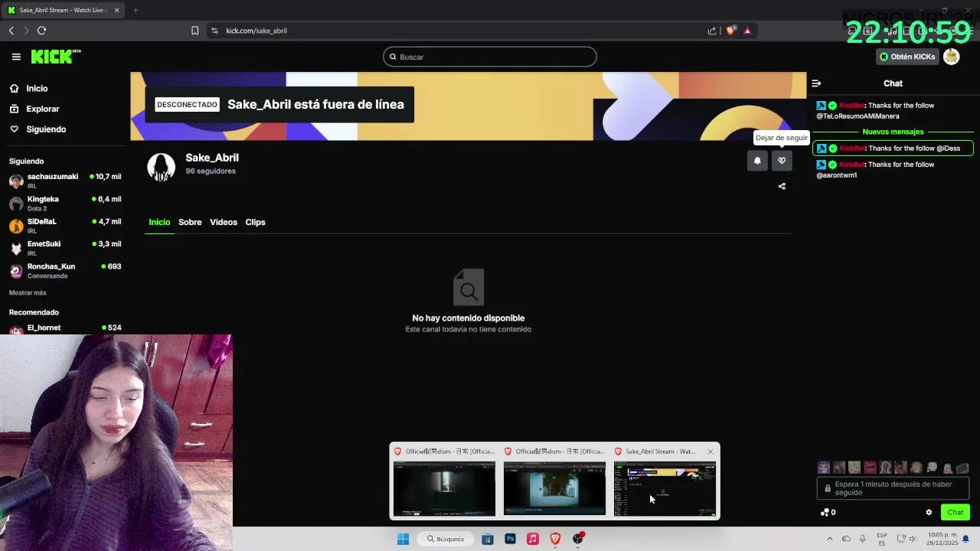Close the Sake_Abril Stream taskbar preview
The width and height of the screenshot is (980, 551).
tap(710, 452)
